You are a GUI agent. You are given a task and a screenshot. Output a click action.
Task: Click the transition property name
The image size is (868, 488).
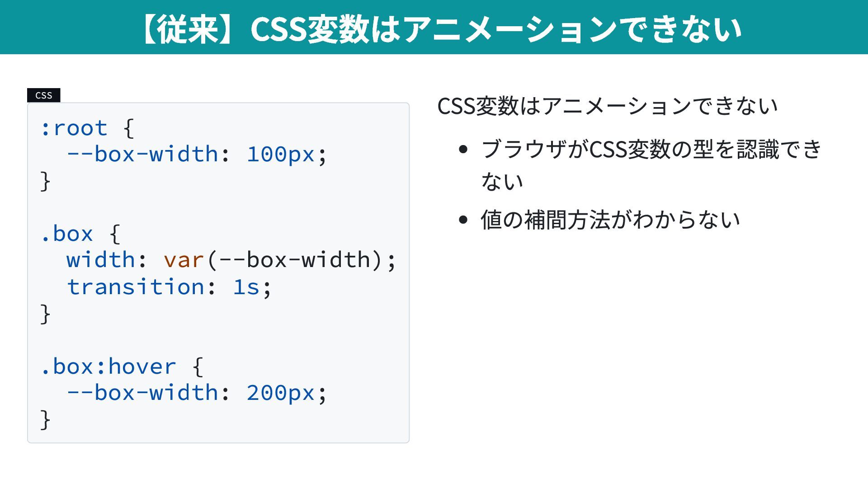(135, 287)
